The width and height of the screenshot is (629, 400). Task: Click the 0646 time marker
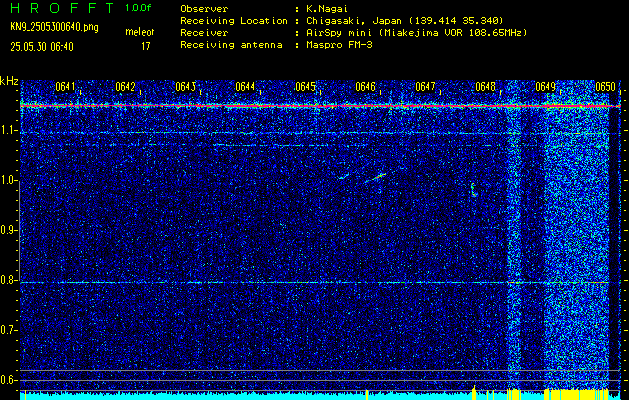coord(365,87)
